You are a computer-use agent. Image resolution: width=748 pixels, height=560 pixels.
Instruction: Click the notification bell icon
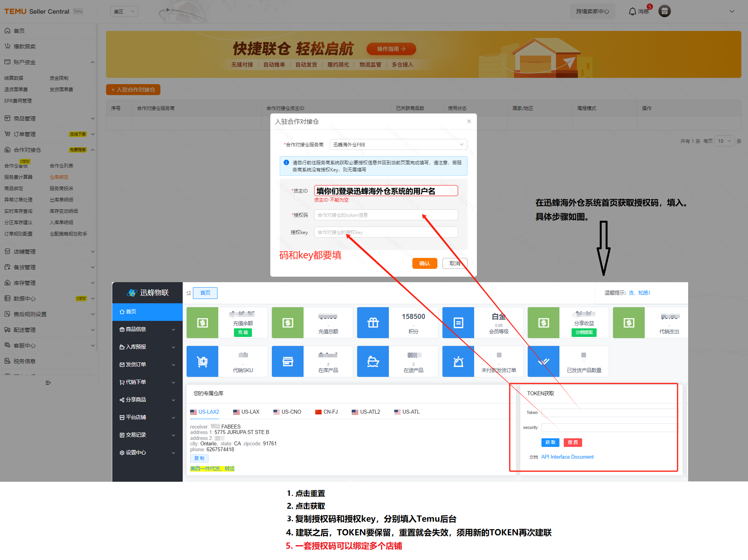[632, 11]
